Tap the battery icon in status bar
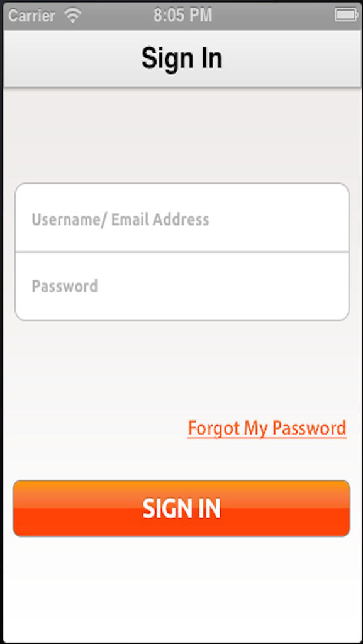The height and width of the screenshot is (644, 363). tap(346, 16)
